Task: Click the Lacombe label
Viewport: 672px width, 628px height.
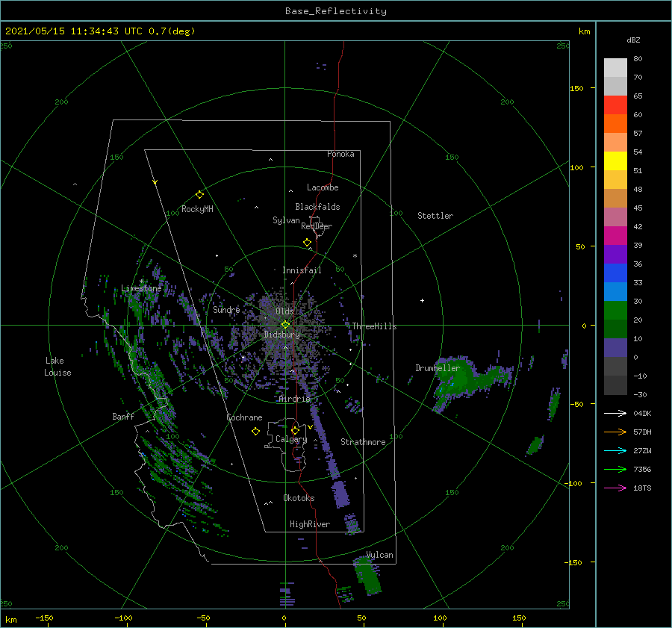Action: pos(323,187)
